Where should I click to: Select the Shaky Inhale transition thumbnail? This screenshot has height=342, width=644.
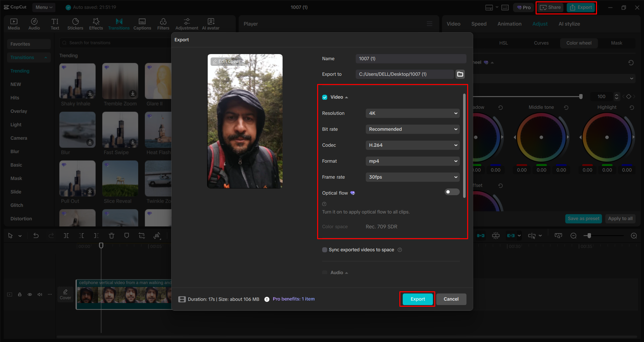click(77, 81)
